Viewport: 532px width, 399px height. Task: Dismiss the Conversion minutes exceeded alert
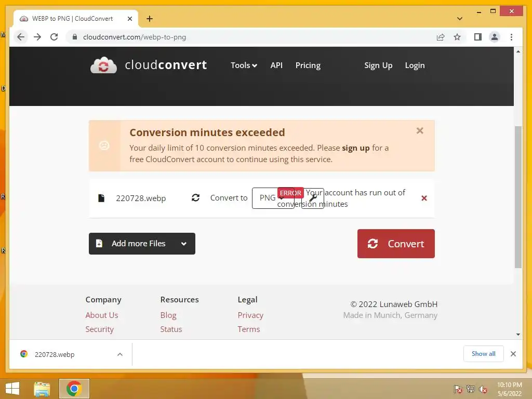point(420,130)
